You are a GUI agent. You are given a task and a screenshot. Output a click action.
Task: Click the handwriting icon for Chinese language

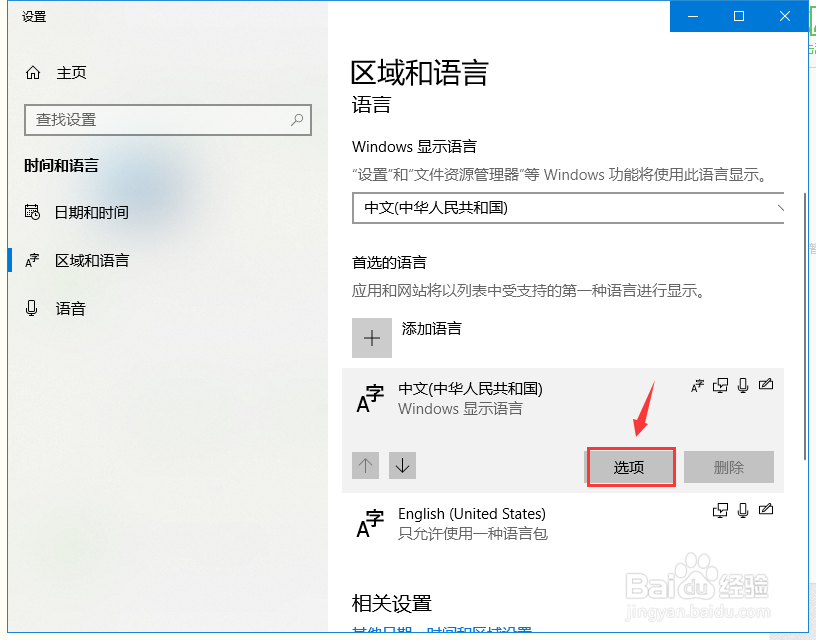coord(766,385)
